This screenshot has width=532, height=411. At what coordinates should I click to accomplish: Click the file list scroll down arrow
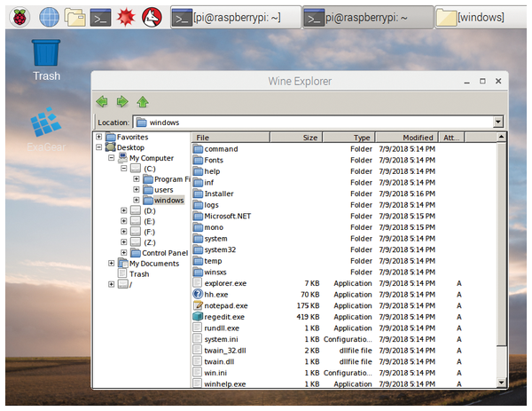coord(501,383)
